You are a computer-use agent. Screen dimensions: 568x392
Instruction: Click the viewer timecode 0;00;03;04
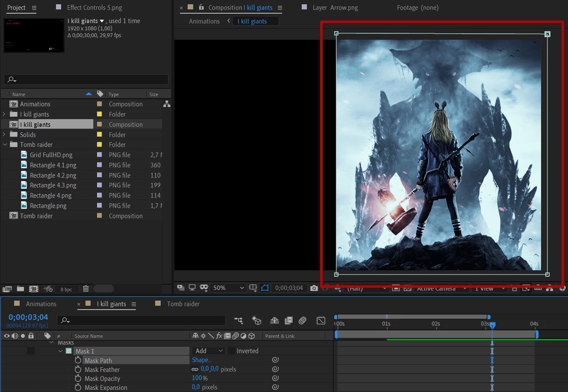point(289,288)
